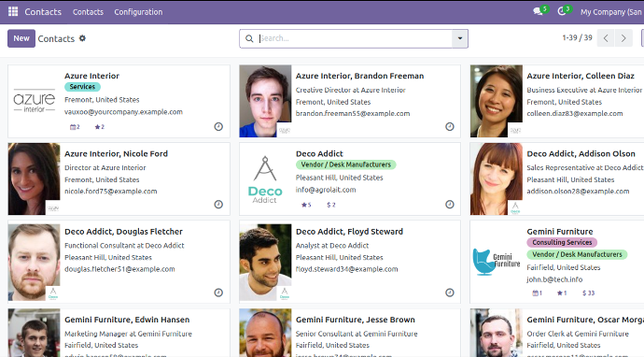Open the Configuration menu
This screenshot has height=357, width=644.
click(x=138, y=12)
